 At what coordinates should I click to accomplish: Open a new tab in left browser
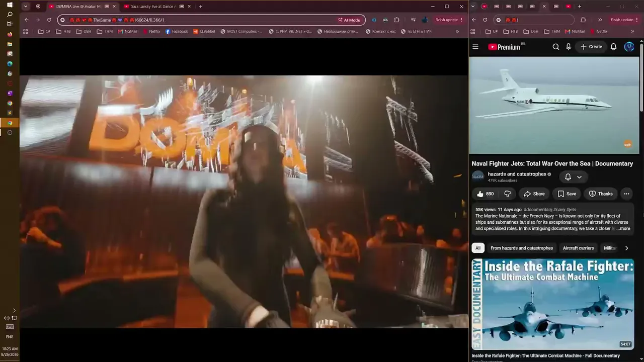200,7
